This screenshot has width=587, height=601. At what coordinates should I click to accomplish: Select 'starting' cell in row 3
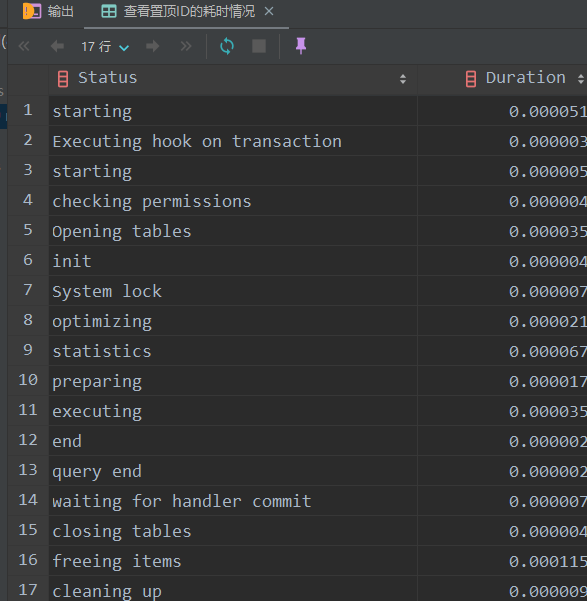click(x=233, y=171)
